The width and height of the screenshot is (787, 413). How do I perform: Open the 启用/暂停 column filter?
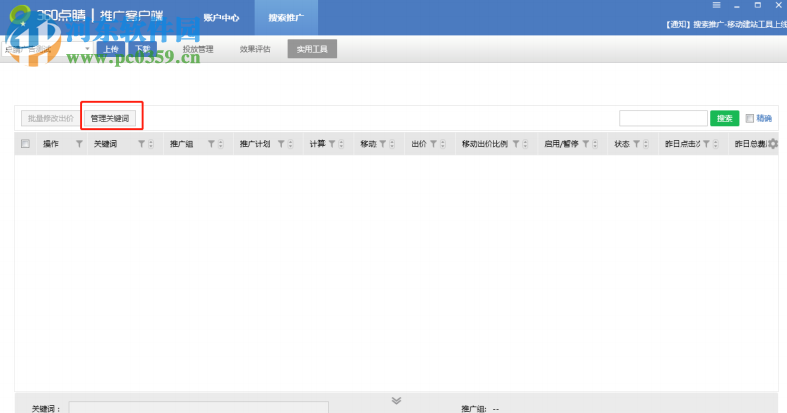click(586, 144)
